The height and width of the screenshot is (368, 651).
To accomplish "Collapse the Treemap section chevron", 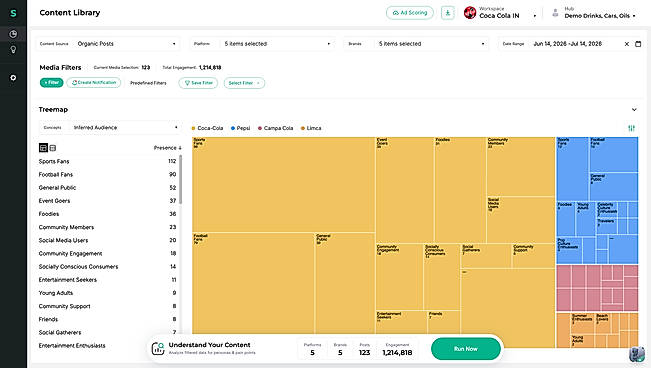I will point(634,110).
